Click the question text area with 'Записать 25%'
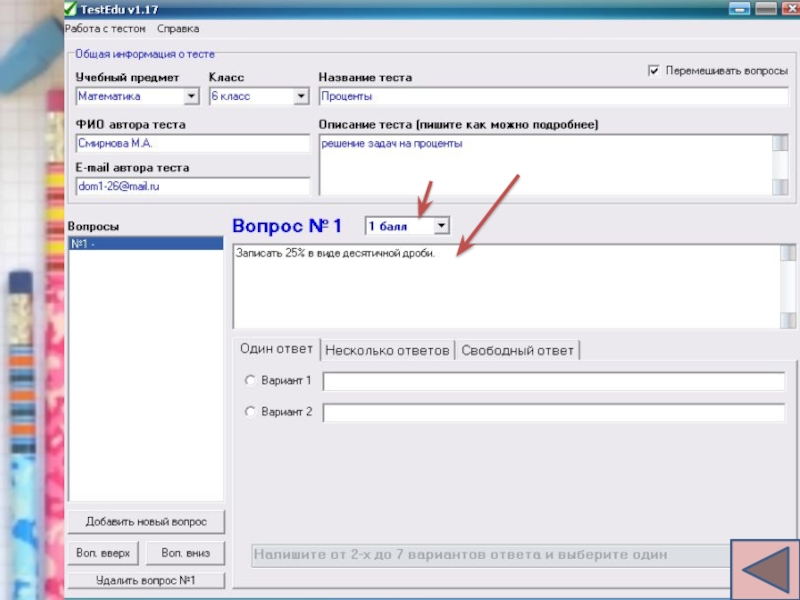The height and width of the screenshot is (600, 800). pyautogui.click(x=507, y=286)
